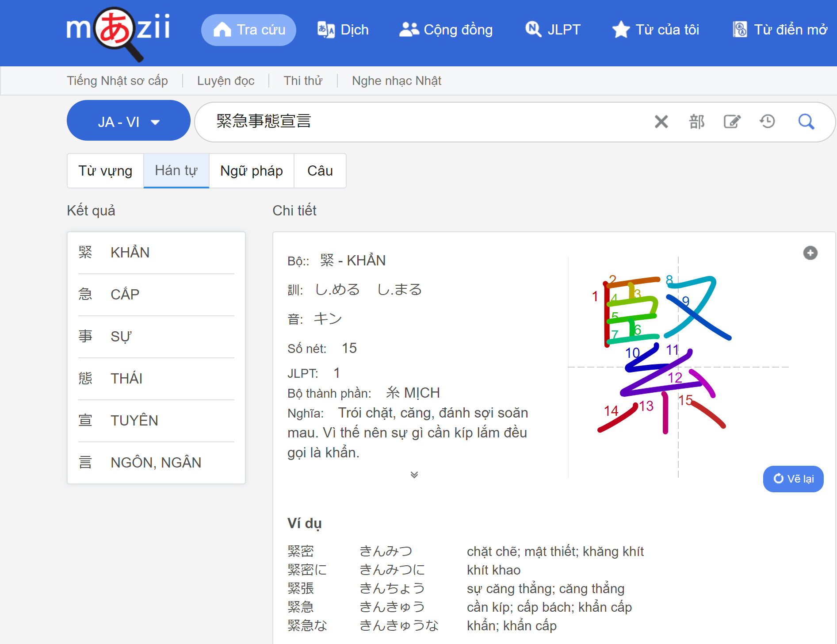Viewport: 837px width, 644px height.
Task: Expand meaning with double chevron
Action: click(414, 475)
